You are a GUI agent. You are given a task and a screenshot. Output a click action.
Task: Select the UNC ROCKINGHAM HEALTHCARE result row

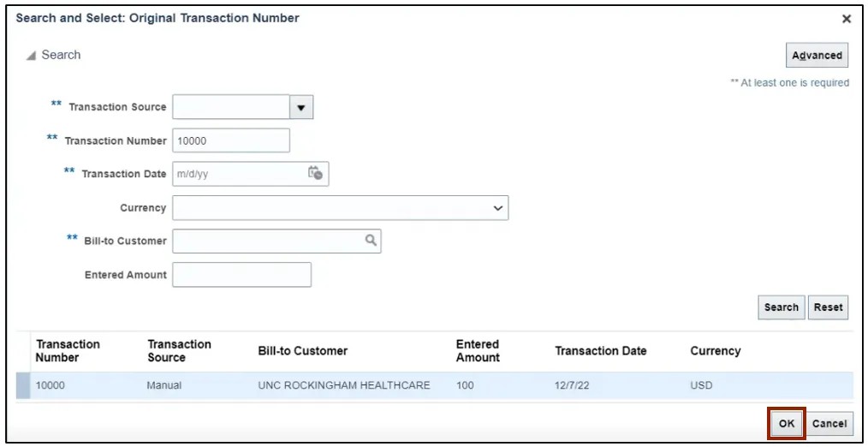pyautogui.click(x=343, y=385)
